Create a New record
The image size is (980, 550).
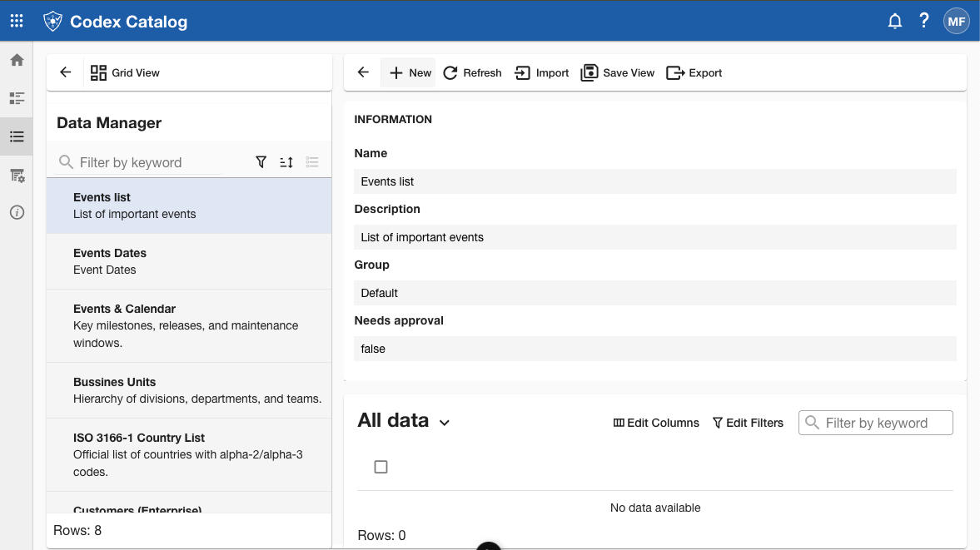point(410,73)
